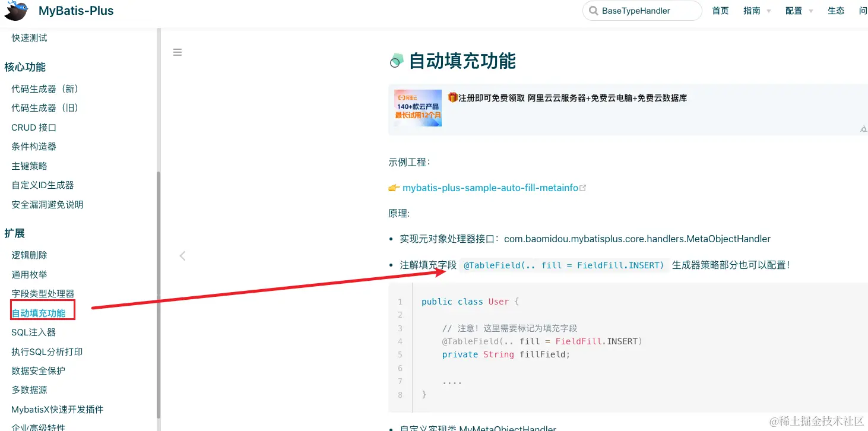Open CRUD 接口 sidebar entry
The width and height of the screenshot is (868, 431).
(x=34, y=128)
